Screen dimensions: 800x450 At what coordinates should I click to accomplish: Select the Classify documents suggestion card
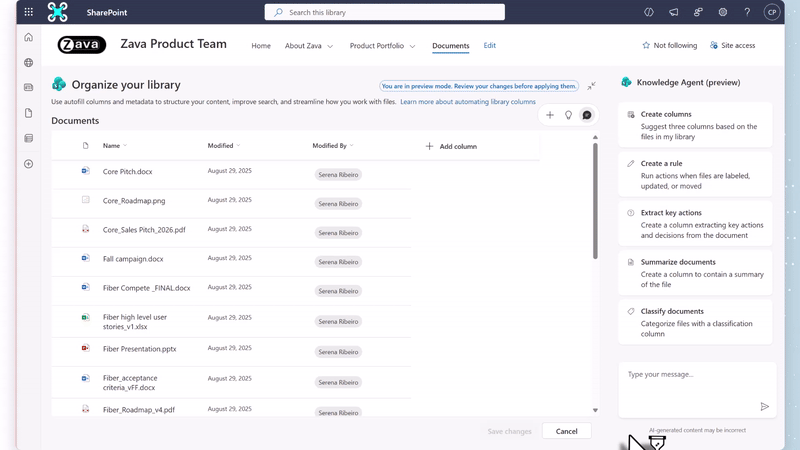pos(695,322)
